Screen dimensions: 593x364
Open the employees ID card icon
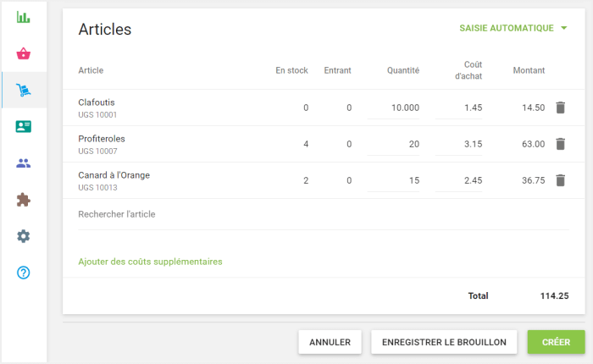pyautogui.click(x=24, y=127)
